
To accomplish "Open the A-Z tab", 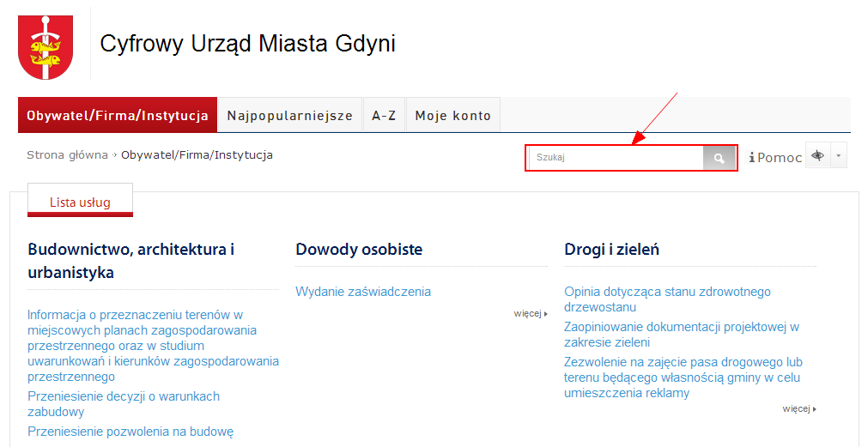I will point(384,115).
